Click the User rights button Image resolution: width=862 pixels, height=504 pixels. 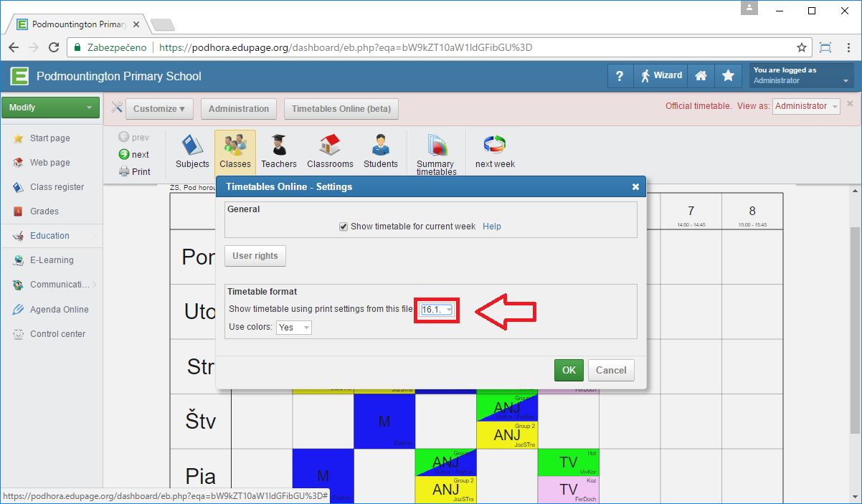[255, 256]
